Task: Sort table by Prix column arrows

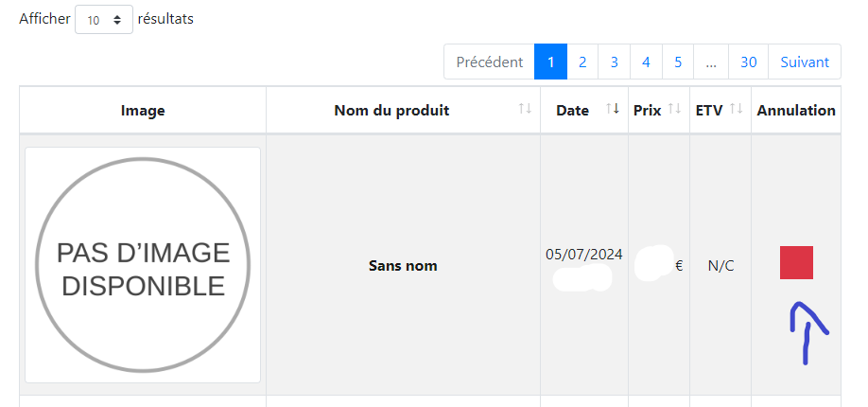Action: click(674, 110)
